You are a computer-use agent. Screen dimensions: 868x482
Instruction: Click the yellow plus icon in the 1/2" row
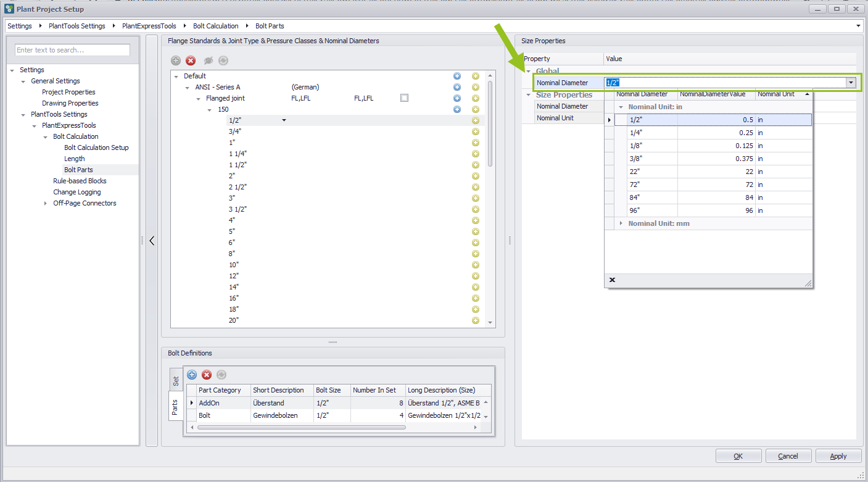click(476, 120)
